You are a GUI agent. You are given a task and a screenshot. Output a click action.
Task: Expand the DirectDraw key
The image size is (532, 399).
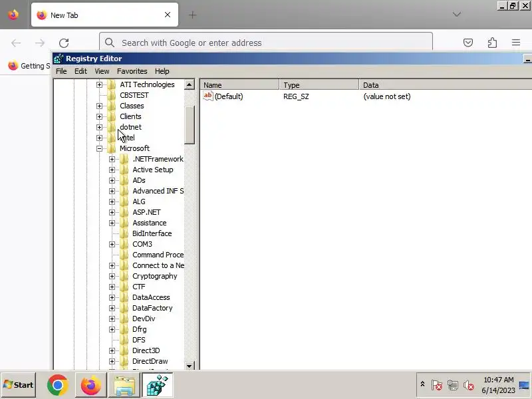pos(112,361)
